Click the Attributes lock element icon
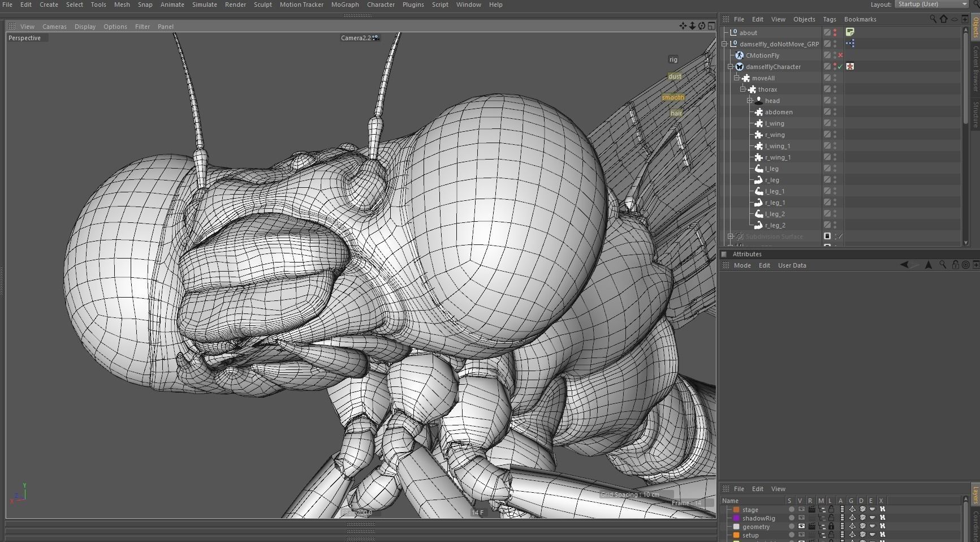This screenshot has height=542, width=980. click(955, 265)
